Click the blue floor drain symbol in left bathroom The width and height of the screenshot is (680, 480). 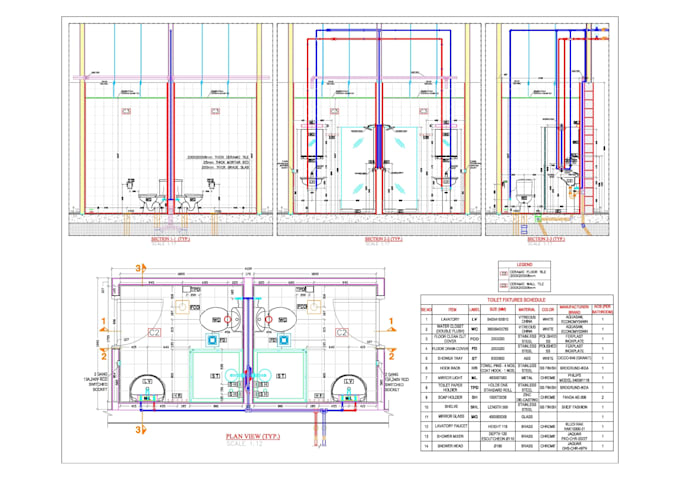pyautogui.click(x=212, y=340)
